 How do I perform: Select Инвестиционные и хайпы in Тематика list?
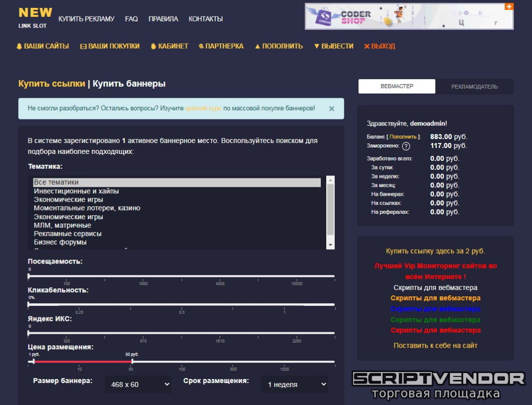click(76, 191)
